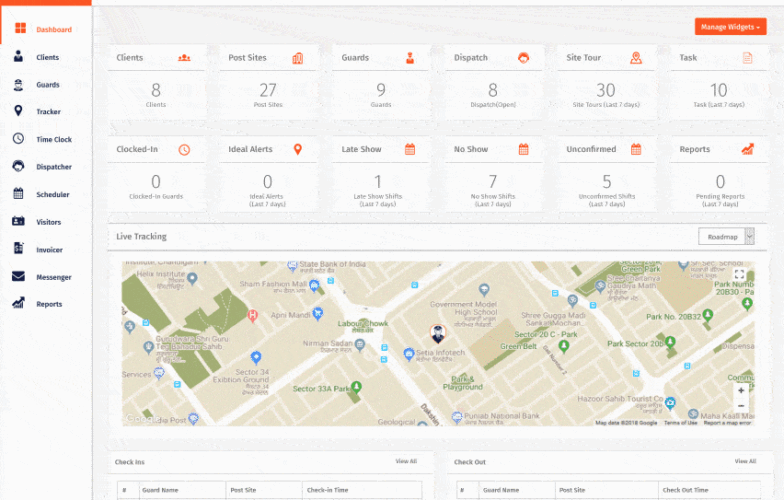Click the Unconfirmed calendar icon

coord(636,149)
